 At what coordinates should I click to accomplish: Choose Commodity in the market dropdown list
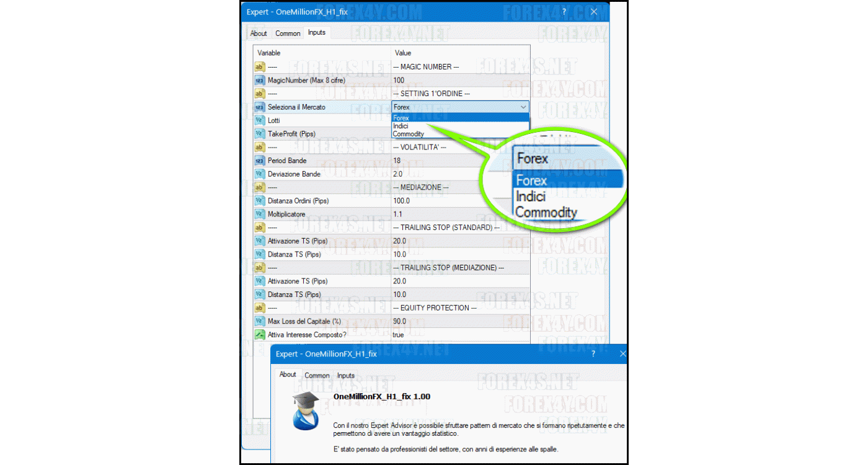(x=409, y=134)
